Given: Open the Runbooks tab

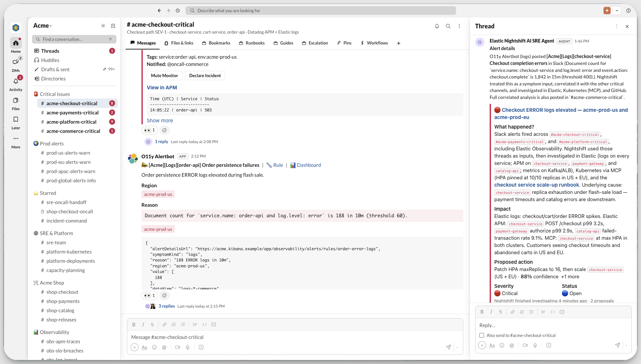Looking at the screenshot, I should pyautogui.click(x=252, y=43).
